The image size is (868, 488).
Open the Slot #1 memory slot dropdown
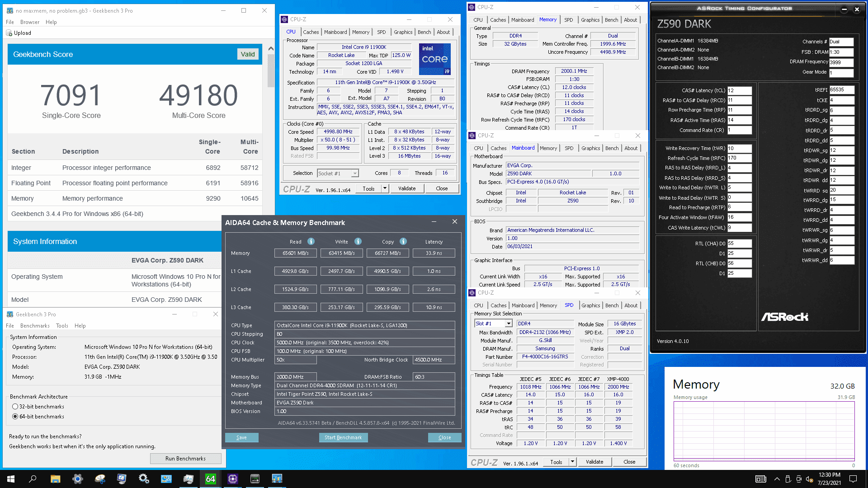click(509, 324)
